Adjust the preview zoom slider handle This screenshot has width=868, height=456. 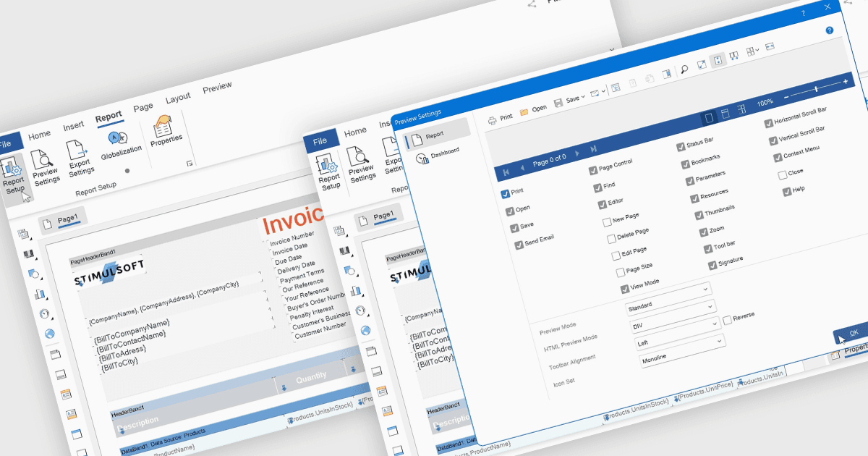817,89
